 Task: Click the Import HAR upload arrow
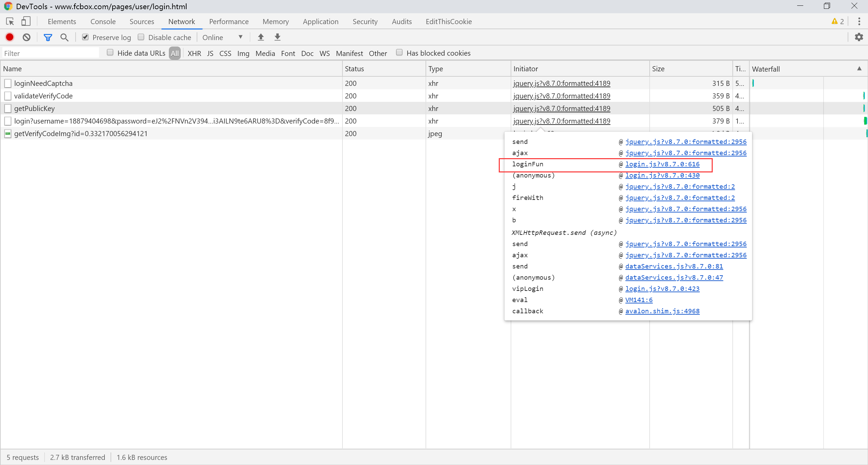[x=261, y=37]
